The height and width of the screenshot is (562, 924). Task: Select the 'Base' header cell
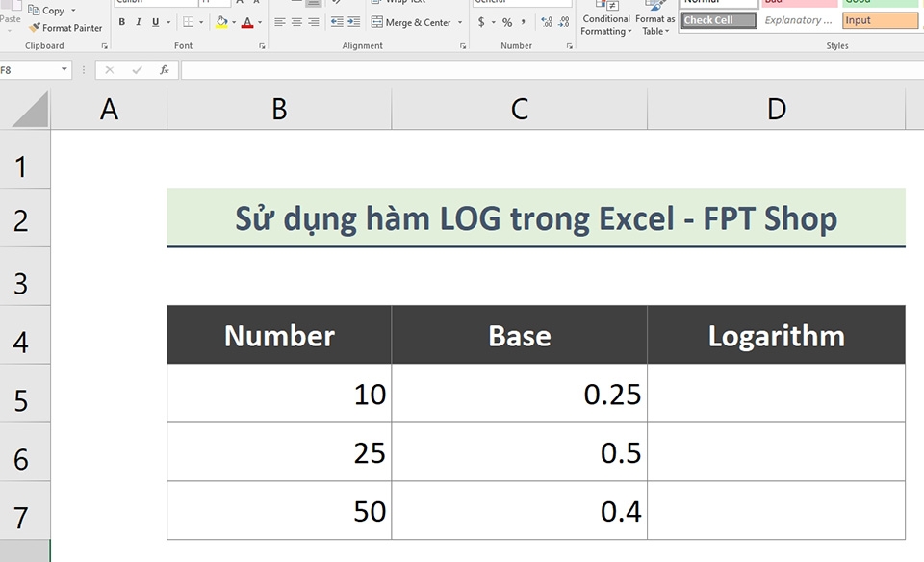coord(519,335)
